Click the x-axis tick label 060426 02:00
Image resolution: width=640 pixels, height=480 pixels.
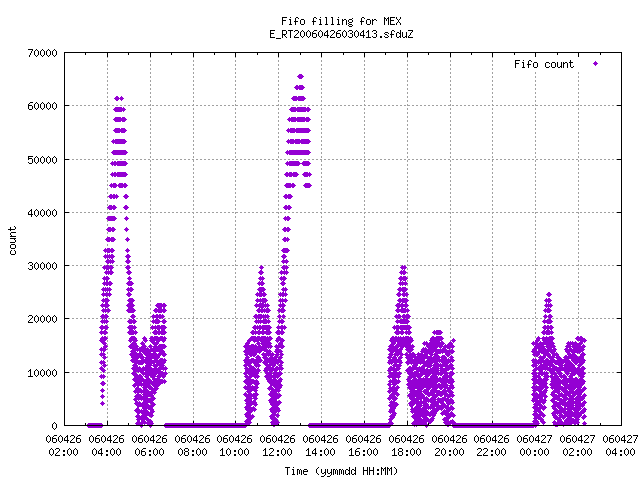pyautogui.click(x=63, y=446)
